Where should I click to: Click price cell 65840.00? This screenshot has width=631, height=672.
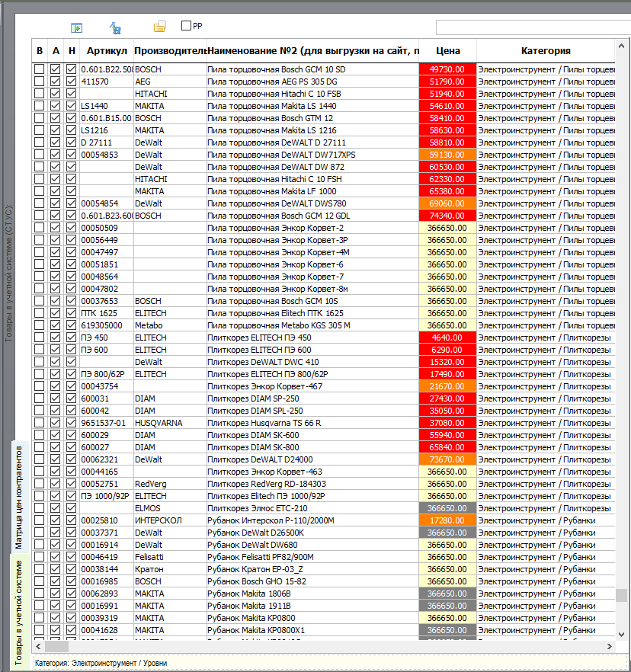pyautogui.click(x=447, y=447)
